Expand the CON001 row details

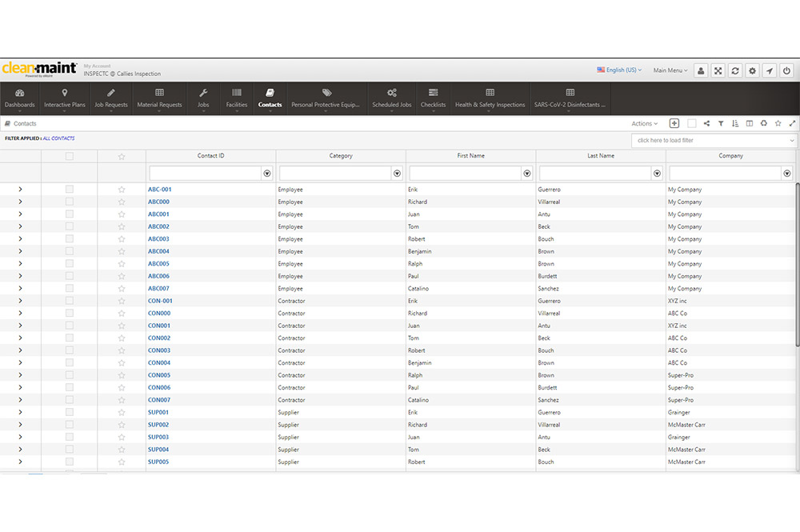click(x=20, y=326)
